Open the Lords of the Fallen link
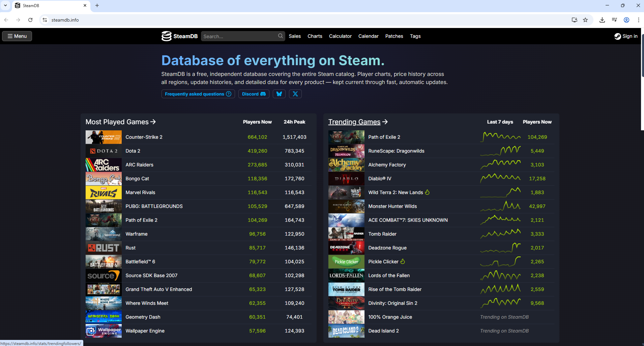The width and height of the screenshot is (644, 346). point(389,275)
